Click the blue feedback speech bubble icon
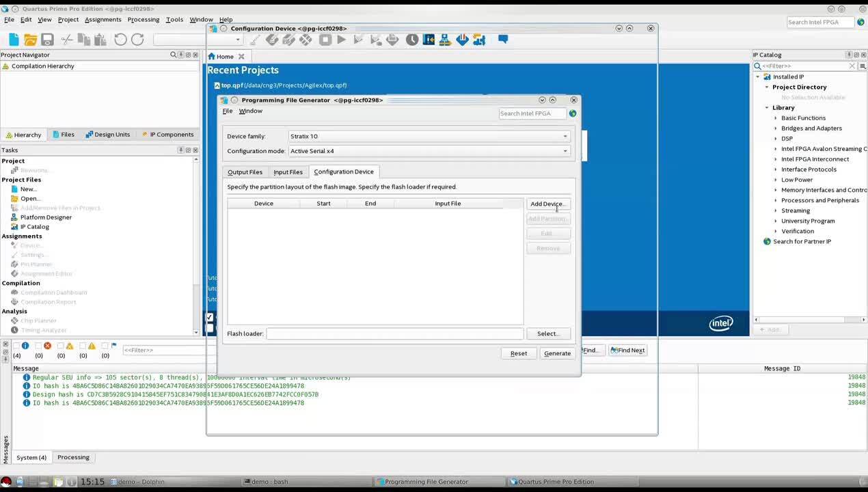Viewport: 868px width, 492px height. [503, 40]
